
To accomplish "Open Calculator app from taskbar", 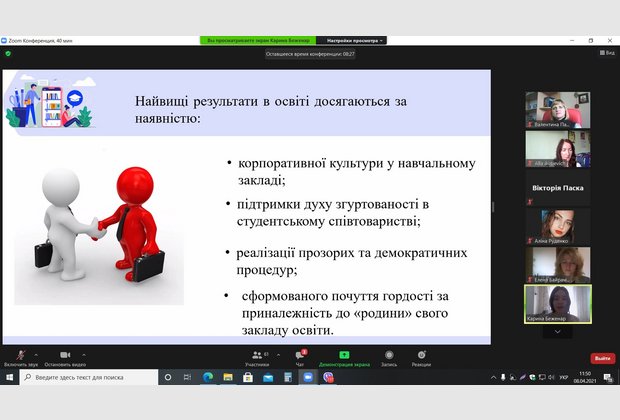I will coord(288,377).
